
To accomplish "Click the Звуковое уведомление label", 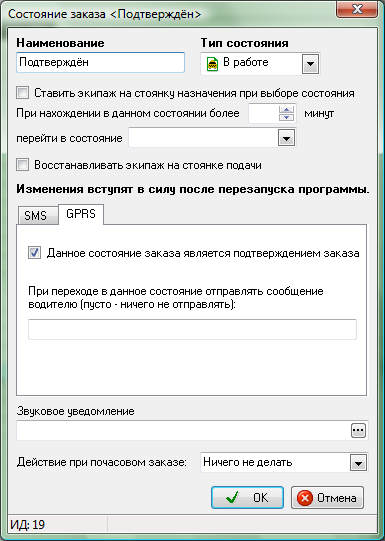I will click(x=75, y=411).
